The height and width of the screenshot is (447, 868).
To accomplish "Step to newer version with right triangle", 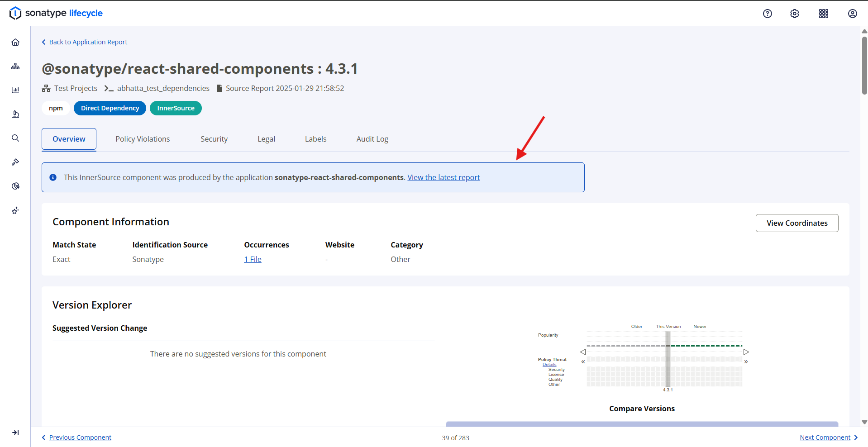I will [746, 352].
